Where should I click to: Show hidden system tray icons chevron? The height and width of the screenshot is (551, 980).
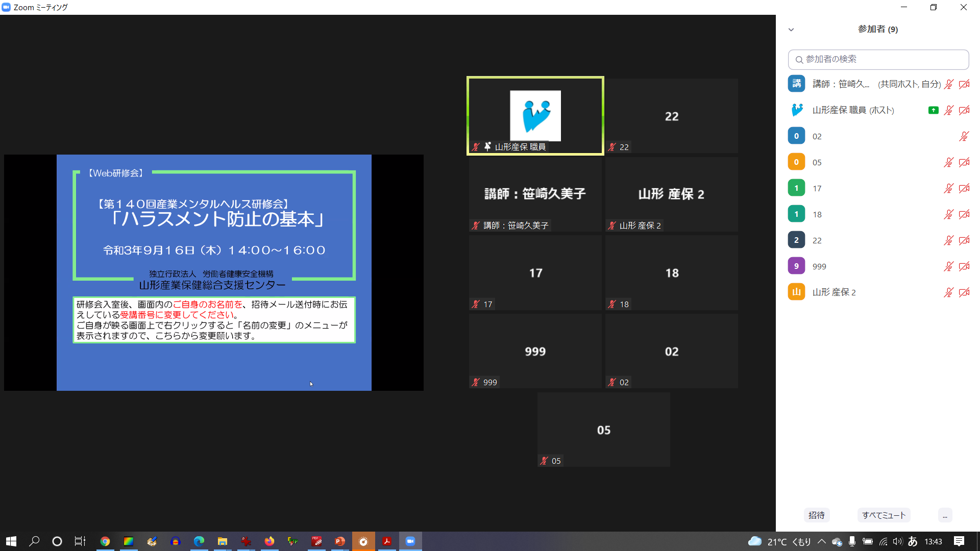point(821,541)
